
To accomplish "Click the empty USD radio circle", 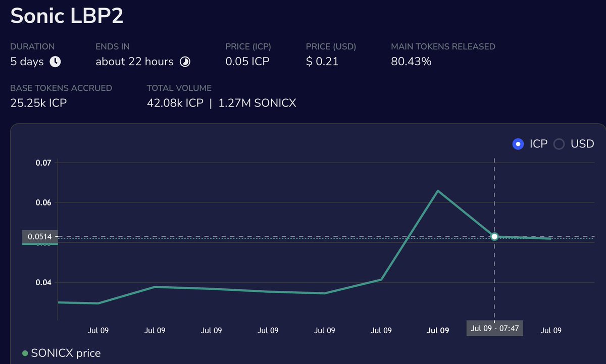I will pyautogui.click(x=559, y=144).
